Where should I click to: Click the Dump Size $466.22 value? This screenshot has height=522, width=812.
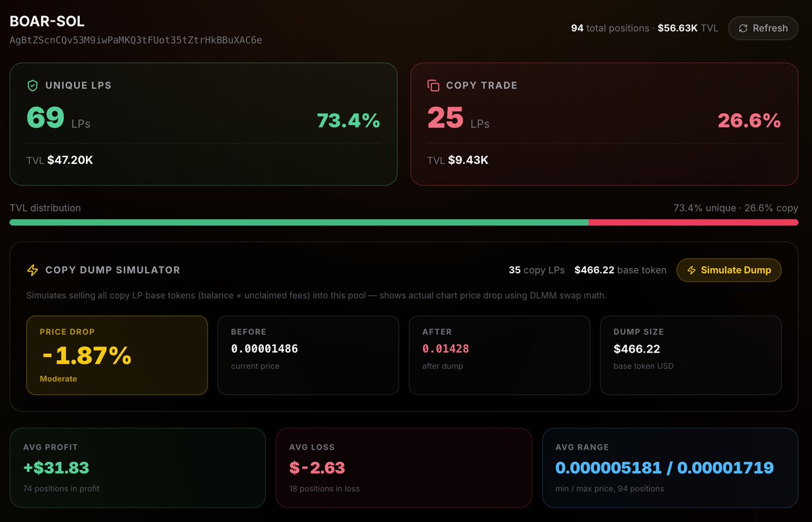click(637, 349)
